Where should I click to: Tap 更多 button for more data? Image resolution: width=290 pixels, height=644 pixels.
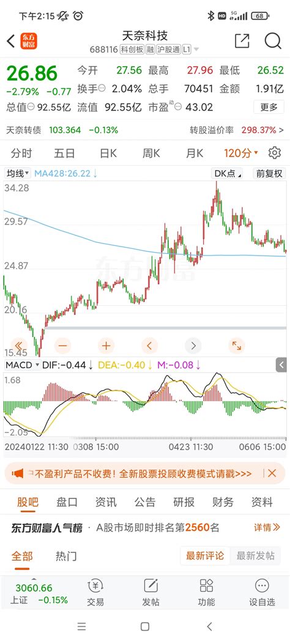[269, 107]
